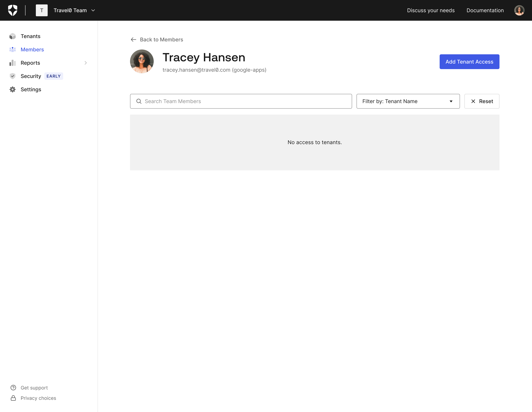Click Search Team Members input field
The height and width of the screenshot is (412, 532).
coord(241,101)
